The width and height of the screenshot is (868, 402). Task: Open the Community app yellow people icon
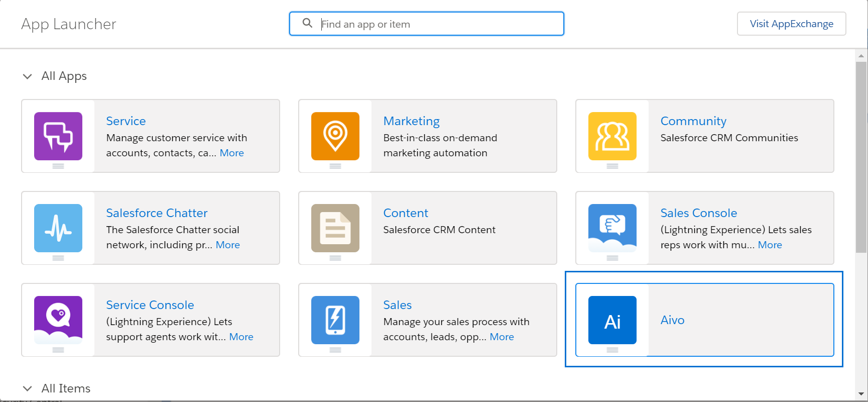click(x=612, y=136)
